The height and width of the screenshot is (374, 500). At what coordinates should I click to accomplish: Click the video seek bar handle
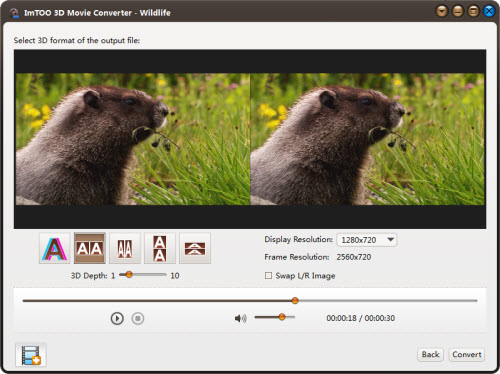click(x=295, y=300)
